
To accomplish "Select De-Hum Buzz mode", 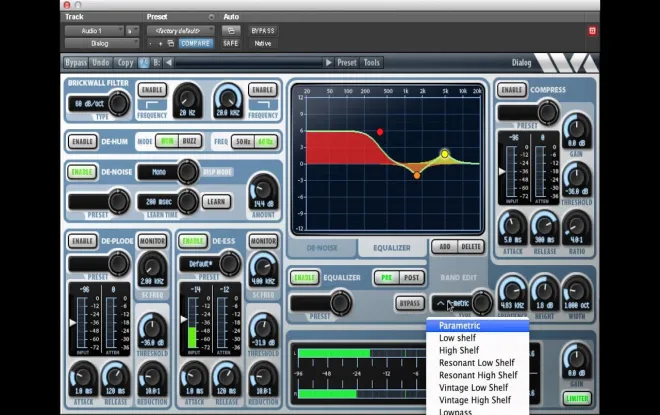I will pos(189,141).
